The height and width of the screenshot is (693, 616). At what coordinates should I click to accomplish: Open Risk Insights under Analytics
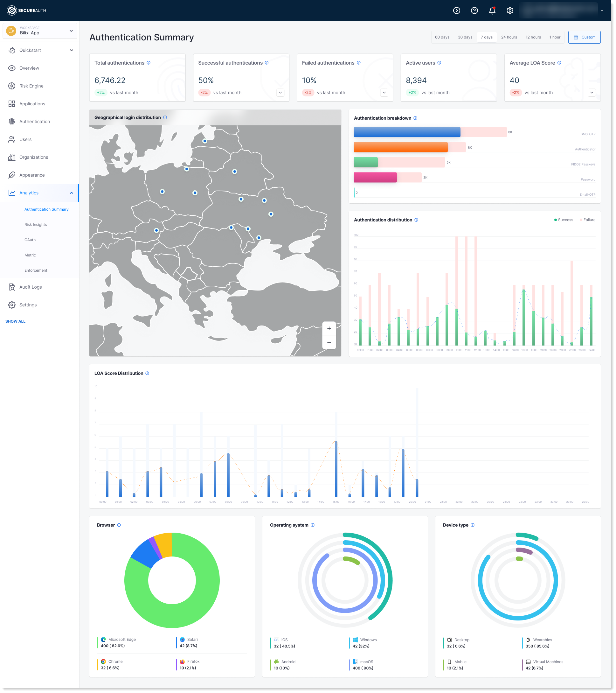tap(36, 224)
